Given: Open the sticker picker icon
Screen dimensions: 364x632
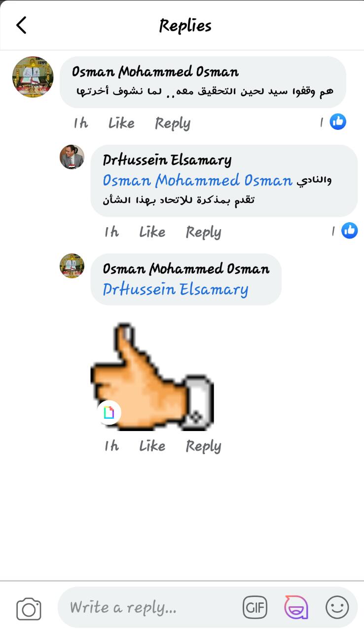Looking at the screenshot, I should (296, 607).
